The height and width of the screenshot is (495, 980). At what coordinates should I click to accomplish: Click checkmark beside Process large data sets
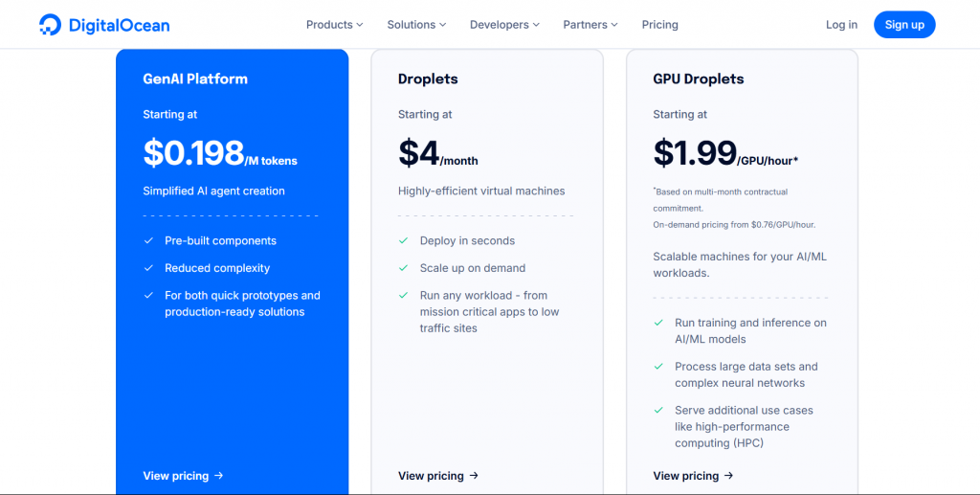[658, 367]
